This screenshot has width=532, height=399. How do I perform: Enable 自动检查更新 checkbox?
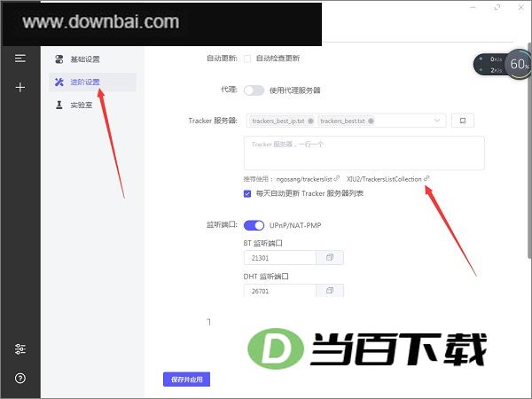(247, 59)
